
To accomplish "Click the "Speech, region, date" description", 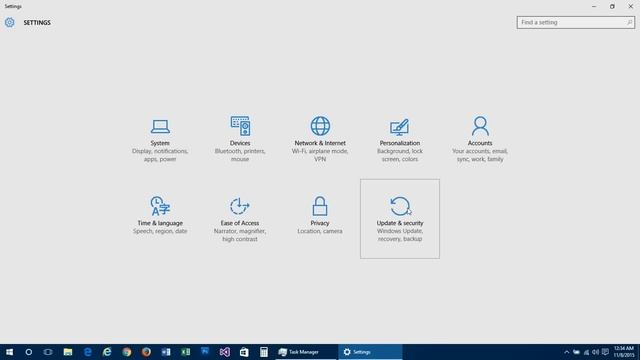I will (x=160, y=231).
